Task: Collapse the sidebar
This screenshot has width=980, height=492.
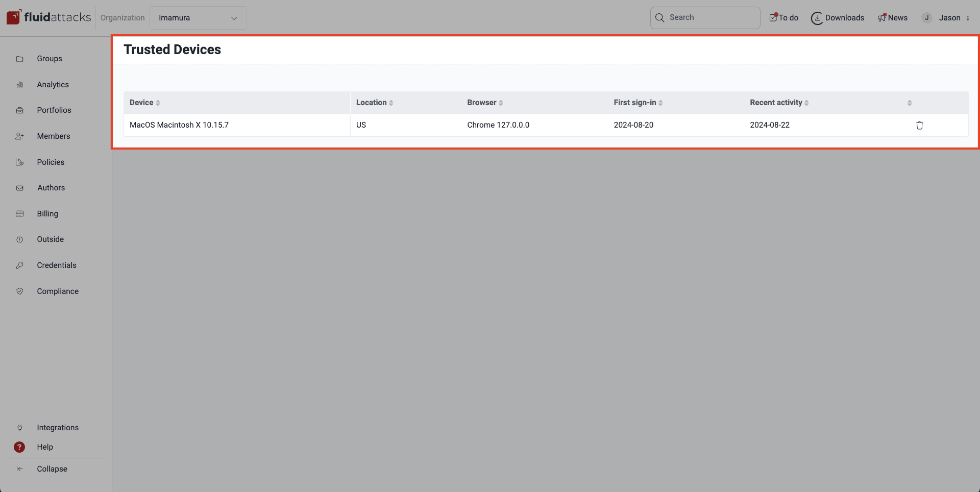Action: [x=52, y=469]
